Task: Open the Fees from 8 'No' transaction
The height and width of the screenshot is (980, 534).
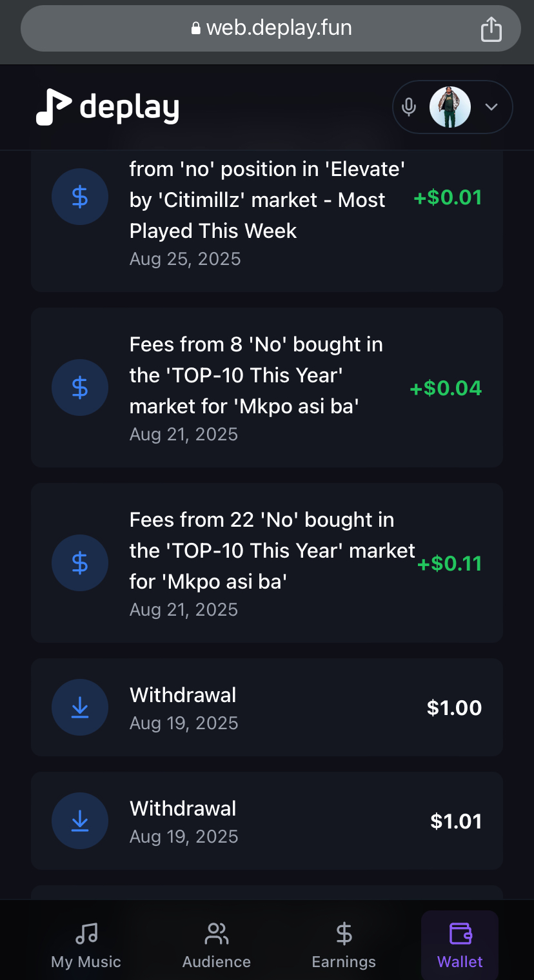Action: tap(267, 387)
